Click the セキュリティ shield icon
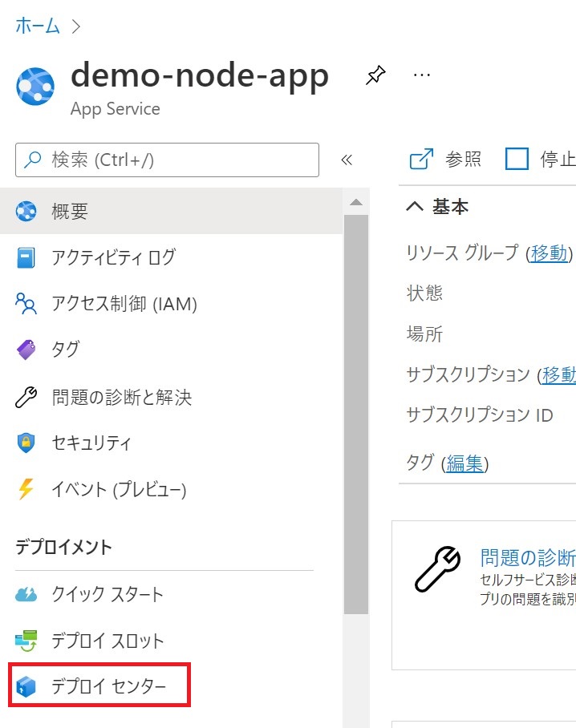The height and width of the screenshot is (728, 576). (x=26, y=443)
